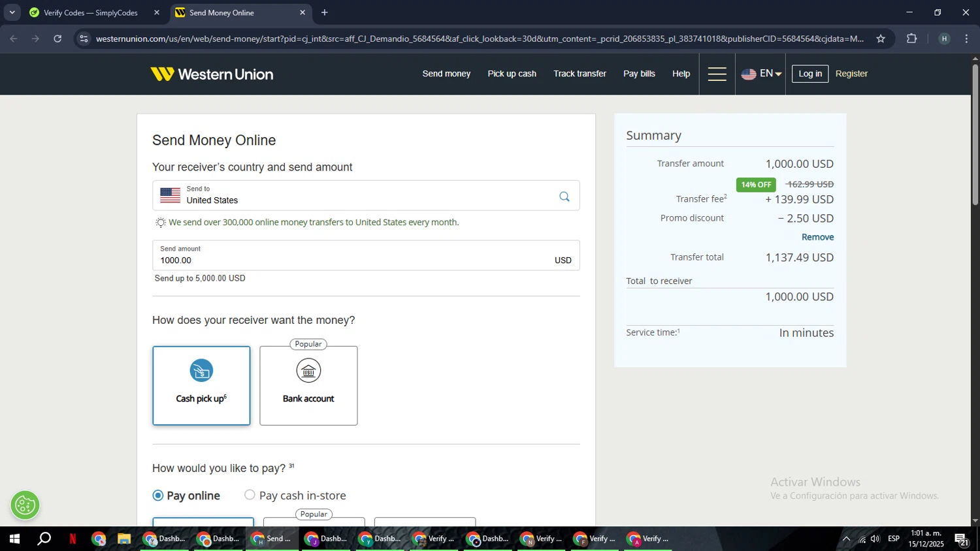This screenshot has width=980, height=551.
Task: Click the Popular badge above Bank account
Action: [308, 344]
